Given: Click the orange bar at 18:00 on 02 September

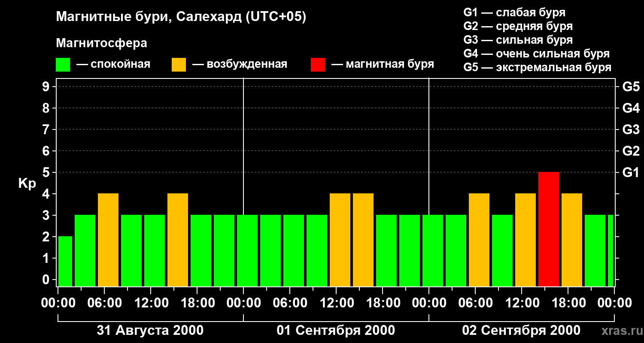Looking at the screenshot, I should 572,240.
